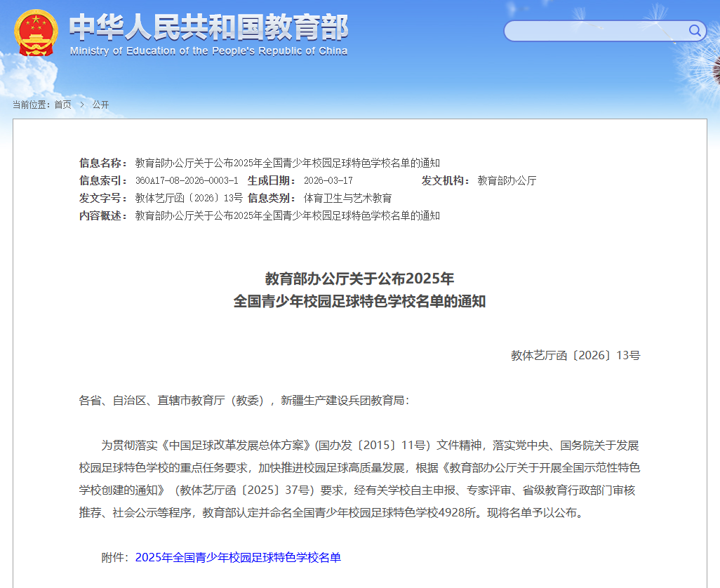Click the search magnifier icon

(695, 30)
